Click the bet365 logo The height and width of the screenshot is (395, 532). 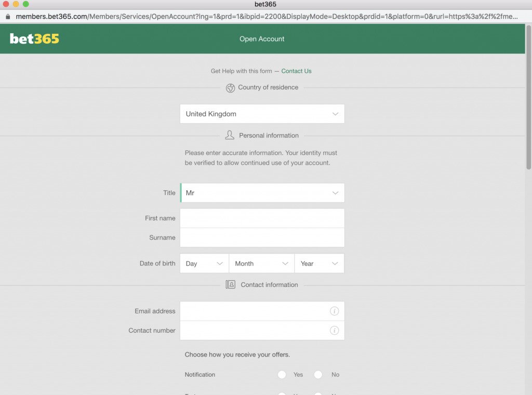[34, 38]
